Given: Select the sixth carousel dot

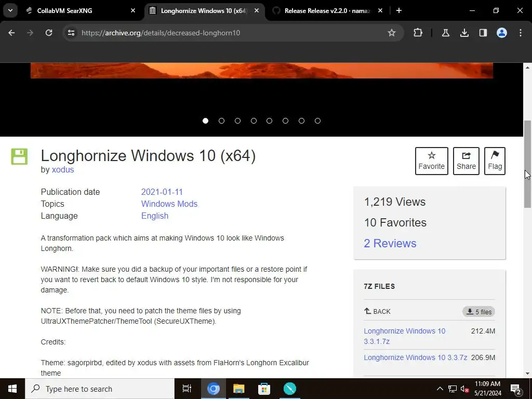Looking at the screenshot, I should tap(285, 121).
